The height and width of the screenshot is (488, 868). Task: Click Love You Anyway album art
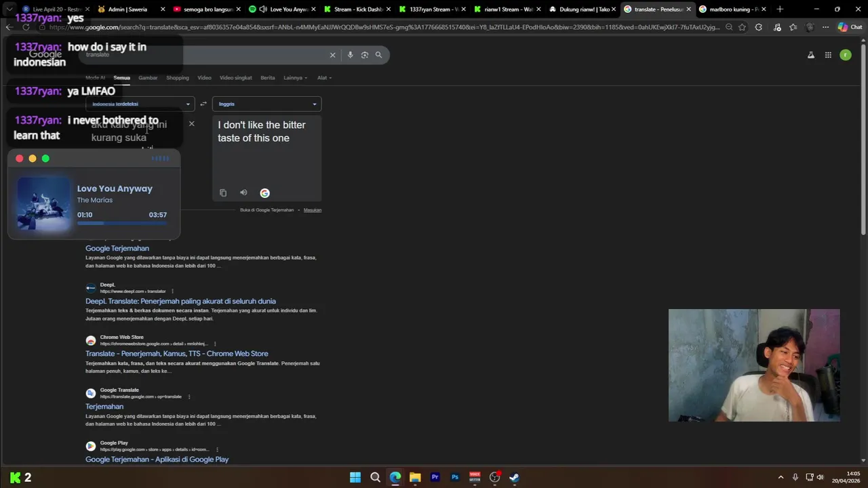(43, 204)
